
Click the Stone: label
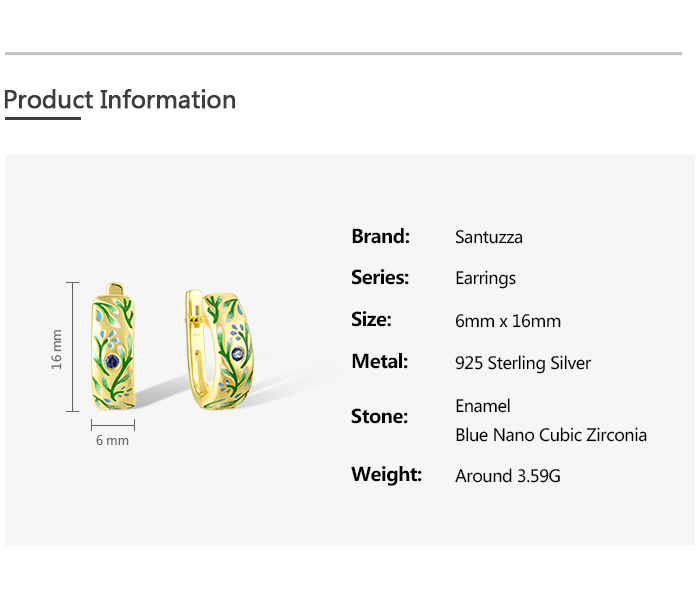[380, 417]
